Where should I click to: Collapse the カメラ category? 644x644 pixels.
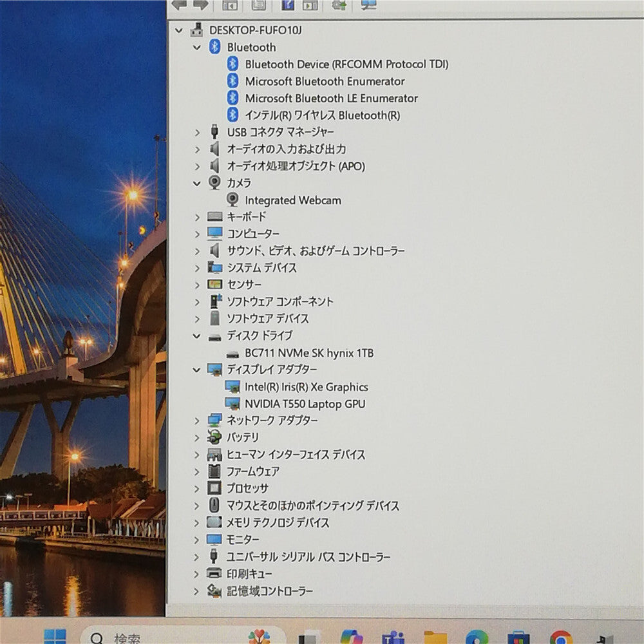click(196, 184)
